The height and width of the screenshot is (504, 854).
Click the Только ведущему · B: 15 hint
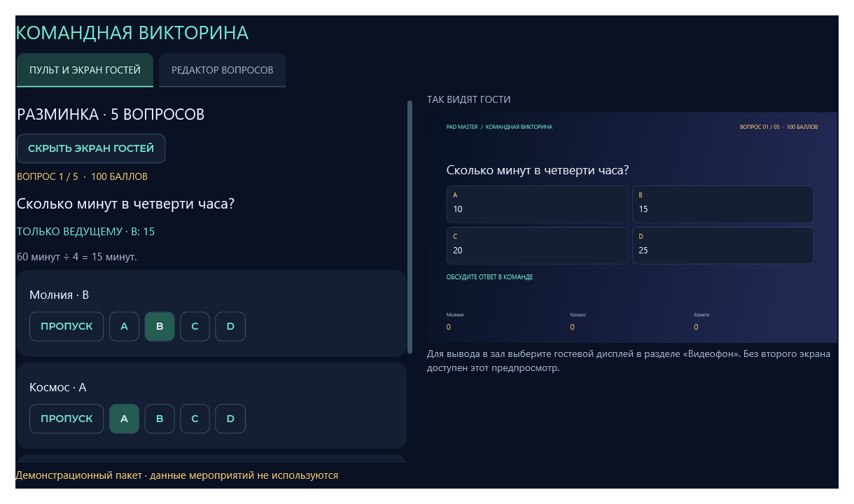[85, 231]
